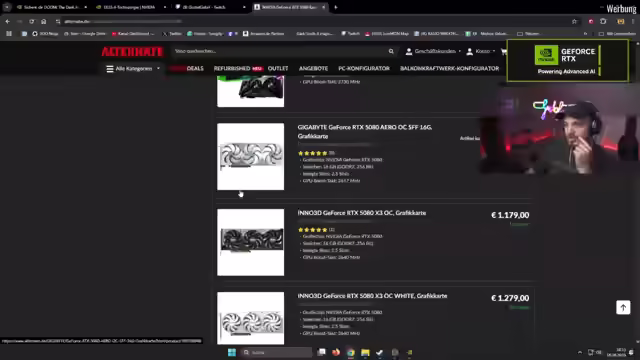Click the orange browser icon on taskbar

336,352
